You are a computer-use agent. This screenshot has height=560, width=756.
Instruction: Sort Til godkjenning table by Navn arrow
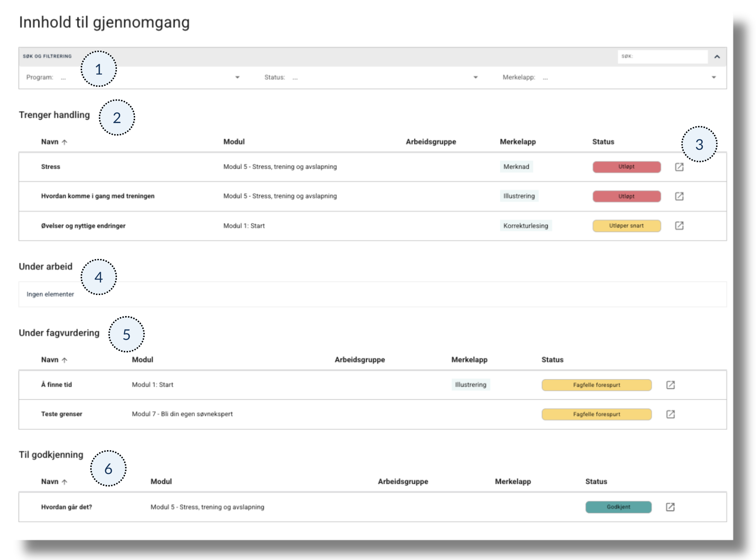tap(65, 482)
